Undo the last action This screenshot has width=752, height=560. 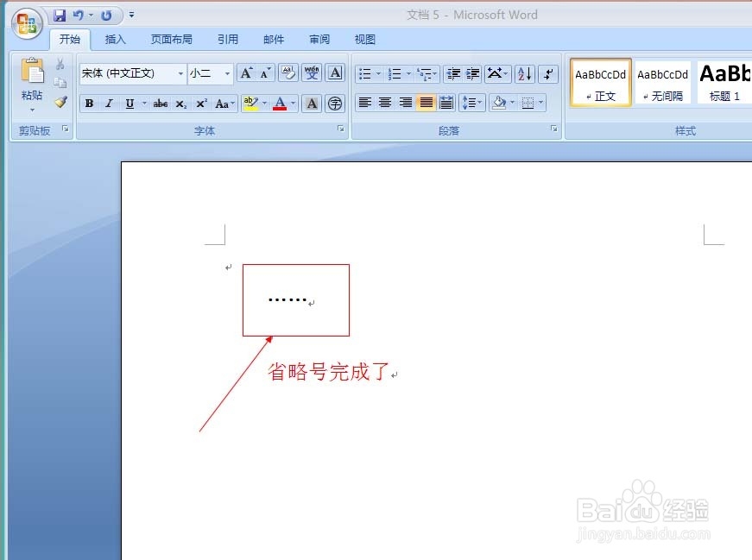coord(79,16)
